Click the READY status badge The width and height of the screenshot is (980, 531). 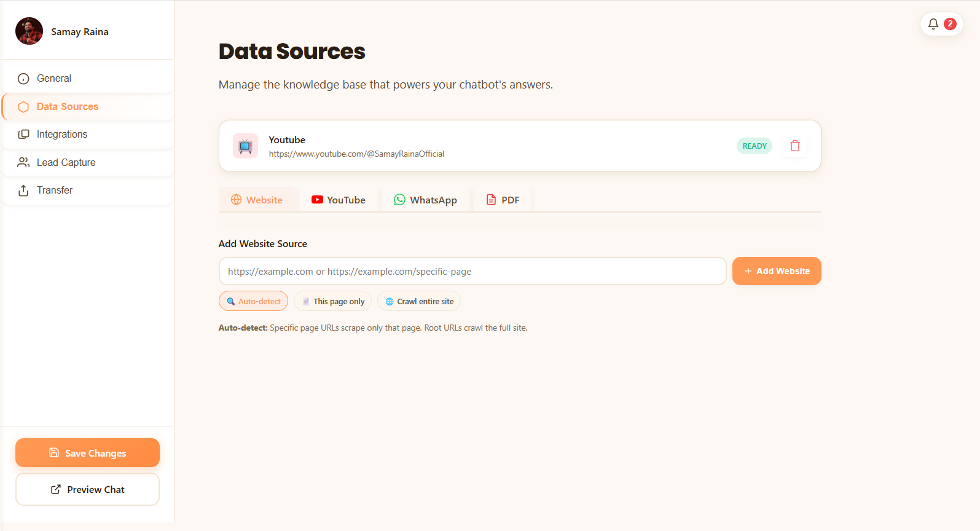pyautogui.click(x=755, y=146)
